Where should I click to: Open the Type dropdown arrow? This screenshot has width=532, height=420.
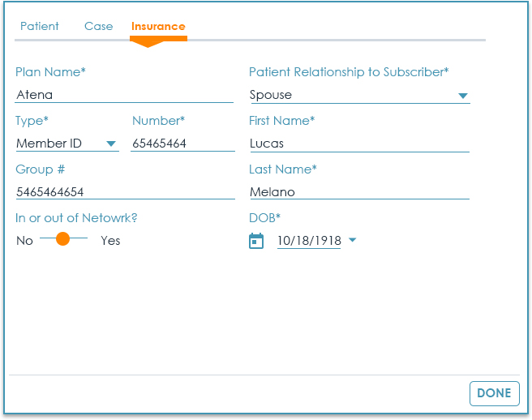click(x=111, y=144)
